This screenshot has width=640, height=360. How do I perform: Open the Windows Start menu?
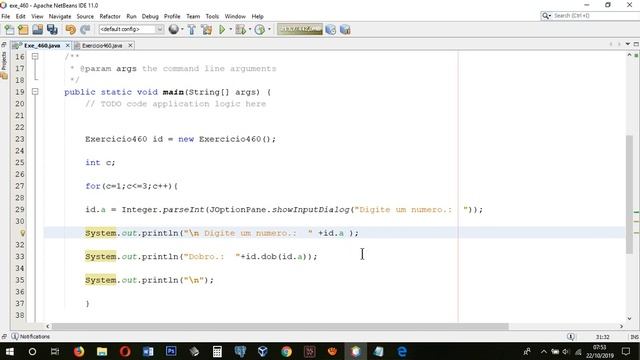[x=9, y=351]
